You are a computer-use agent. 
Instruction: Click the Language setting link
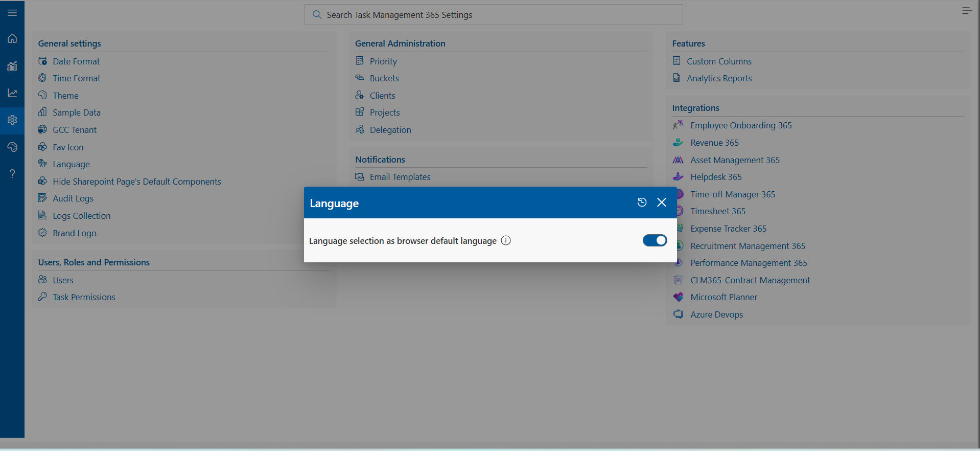click(71, 164)
